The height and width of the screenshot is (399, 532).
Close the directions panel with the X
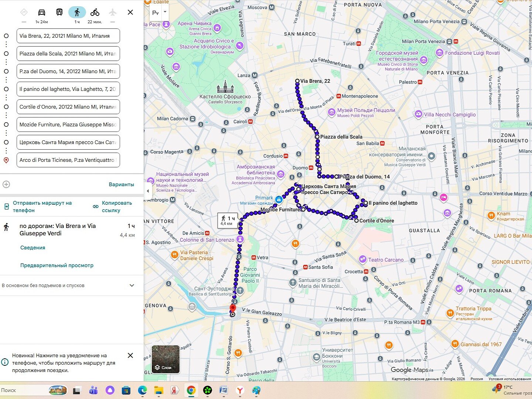(130, 12)
